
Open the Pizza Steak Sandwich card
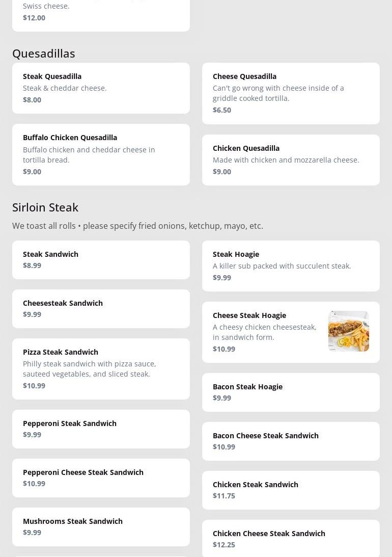pyautogui.click(x=101, y=368)
